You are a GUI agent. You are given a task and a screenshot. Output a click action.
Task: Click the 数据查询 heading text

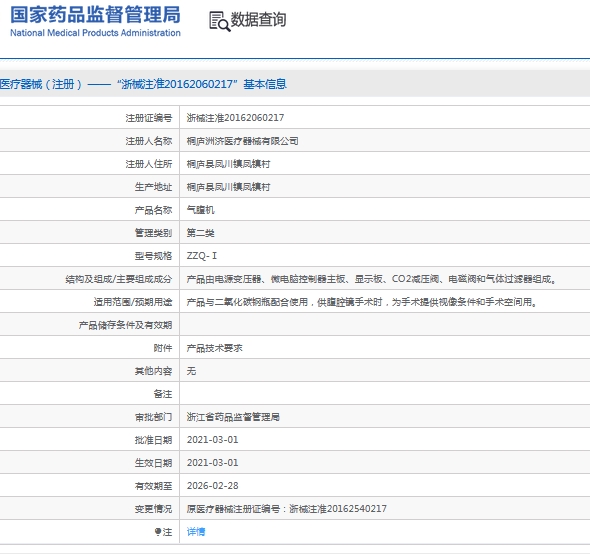tap(258, 20)
